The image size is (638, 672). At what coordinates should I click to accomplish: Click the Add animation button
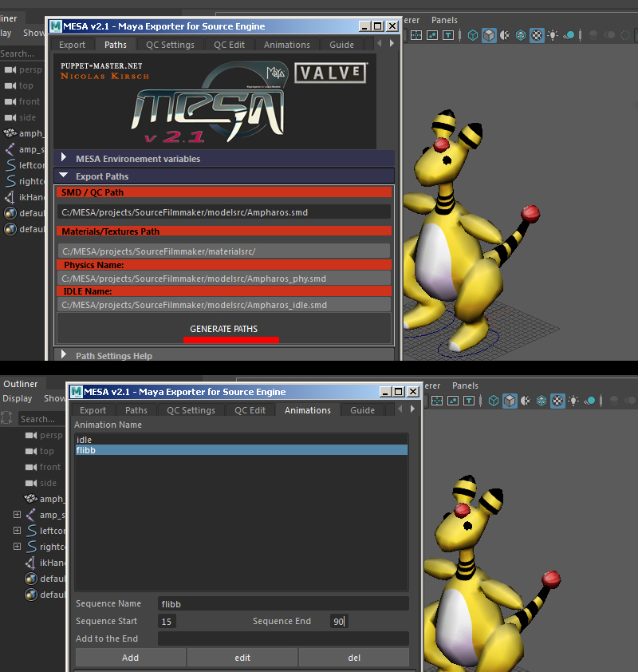[130, 658]
